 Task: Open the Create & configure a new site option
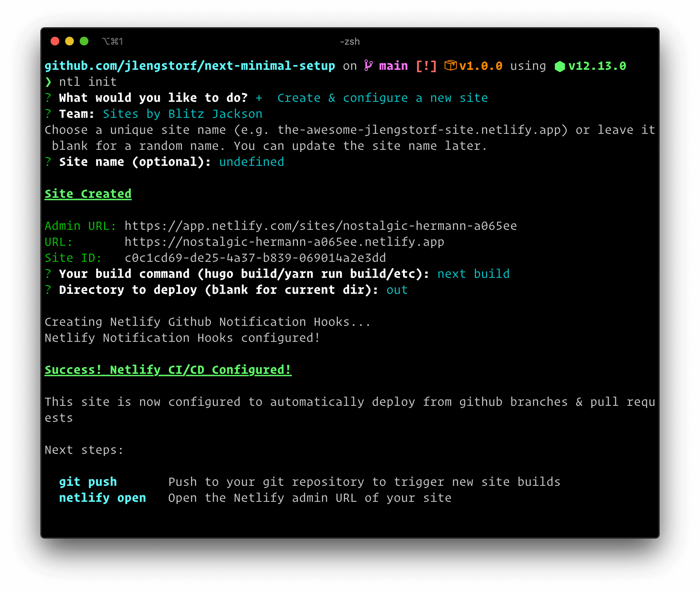tap(383, 97)
